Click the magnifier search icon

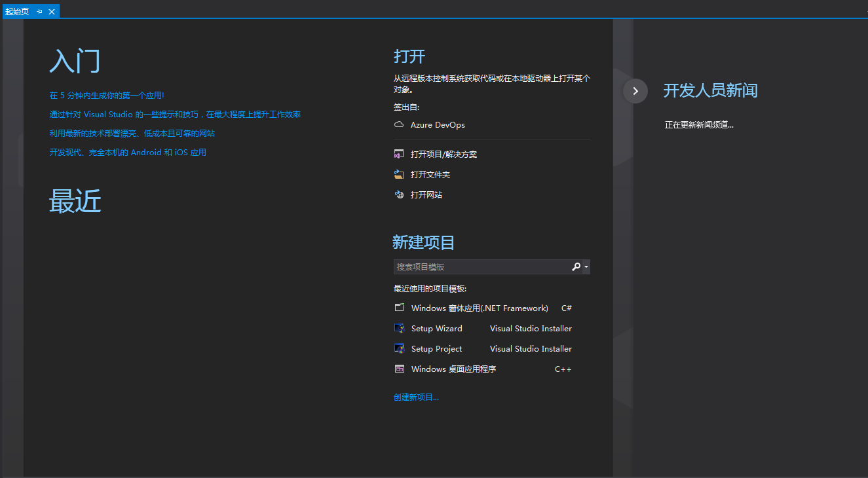pyautogui.click(x=575, y=267)
